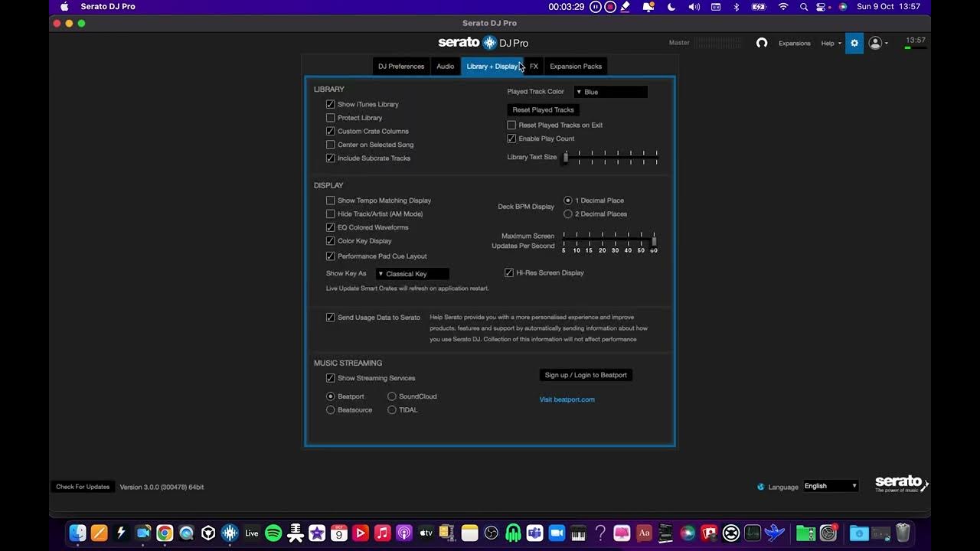Click the headphone icon beside Expansions
This screenshot has width=980, height=551.
coord(762,43)
